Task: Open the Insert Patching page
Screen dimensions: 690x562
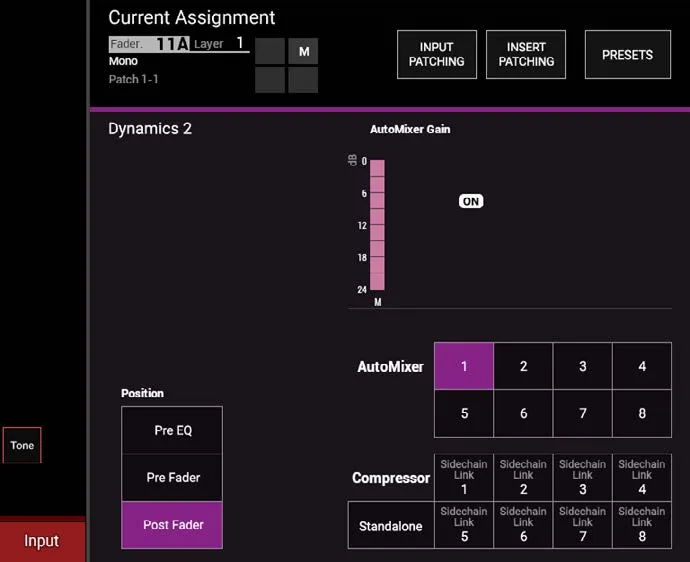Action: [x=526, y=55]
